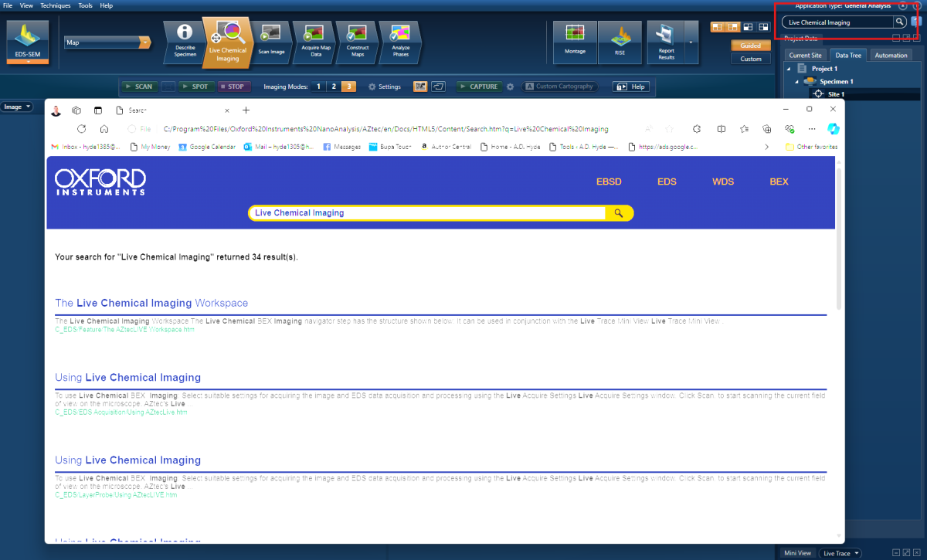Switch to the Automation tab
Image resolution: width=927 pixels, height=560 pixels.
[x=891, y=55]
